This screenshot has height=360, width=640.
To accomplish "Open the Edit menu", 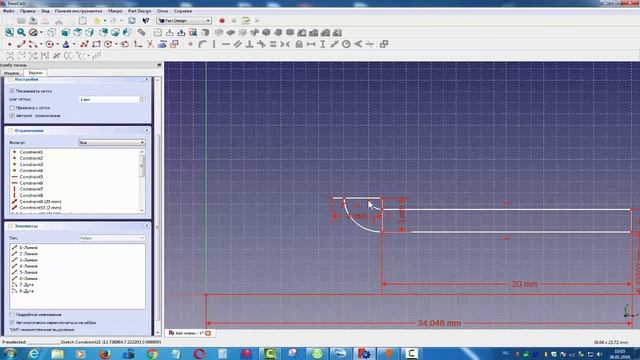I will [x=27, y=11].
